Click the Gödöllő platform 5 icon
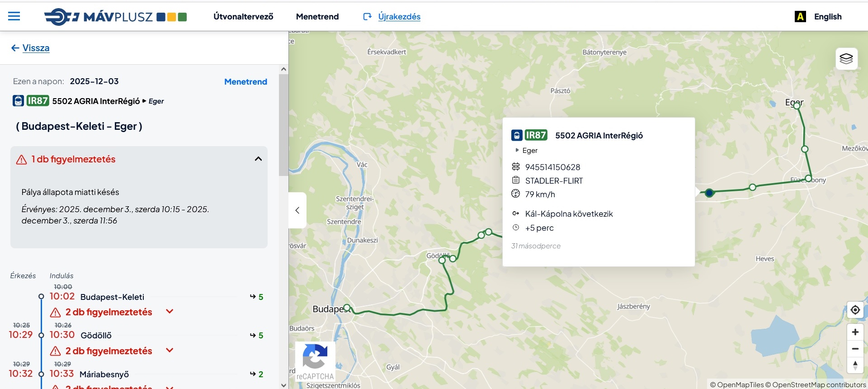Screen dimensions: 868x389 point(256,335)
